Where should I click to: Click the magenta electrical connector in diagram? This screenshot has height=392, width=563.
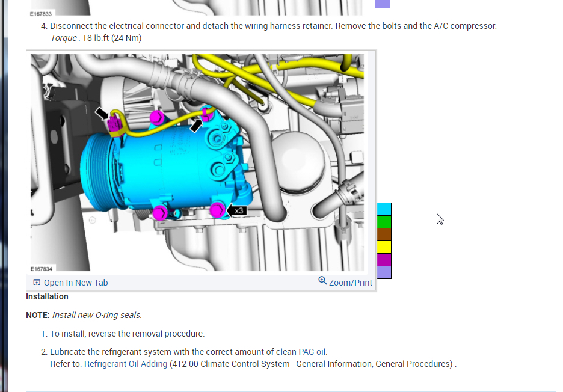(114, 124)
